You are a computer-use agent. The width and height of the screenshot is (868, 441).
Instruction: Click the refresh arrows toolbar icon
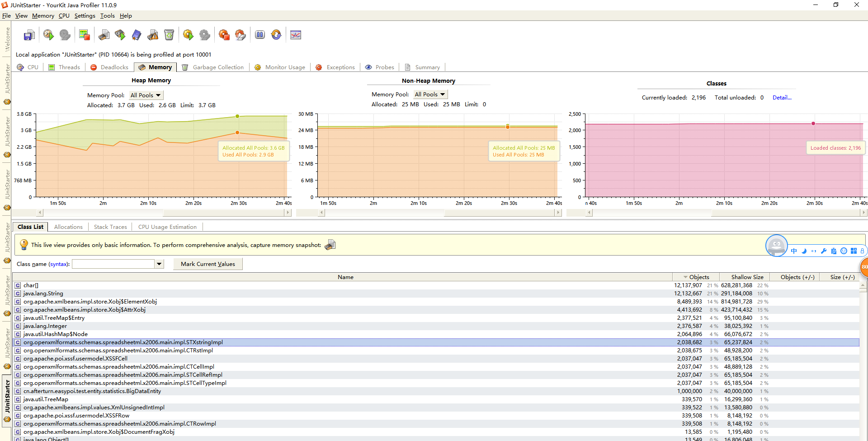(276, 35)
